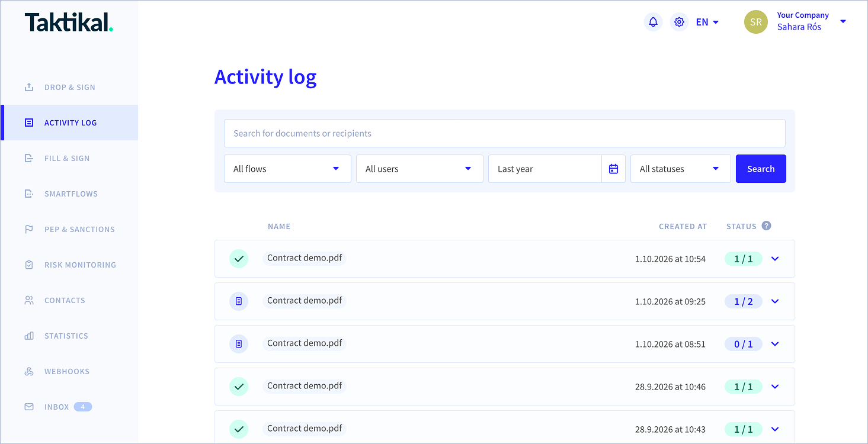Click the Created At column header
Image resolution: width=868 pixels, height=444 pixels.
pyautogui.click(x=683, y=226)
